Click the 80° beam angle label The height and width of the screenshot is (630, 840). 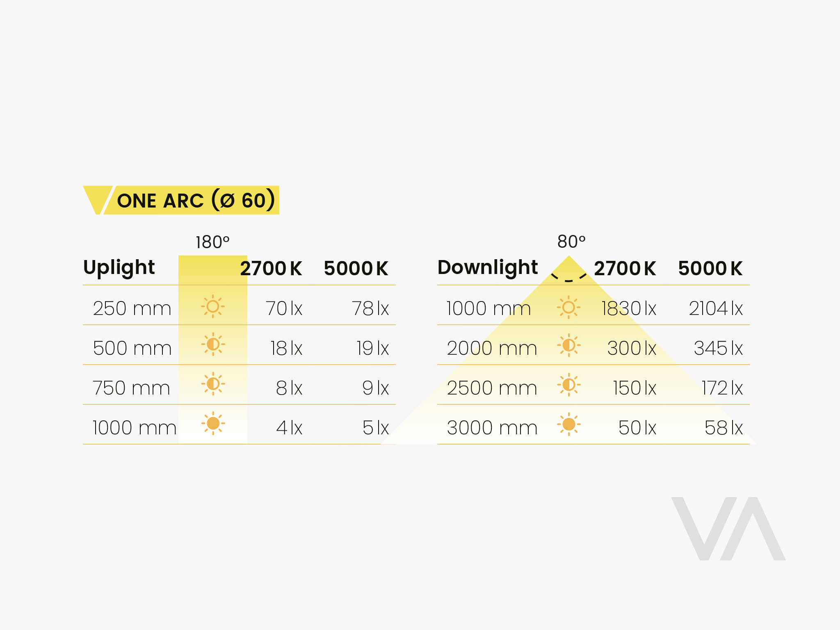(x=571, y=242)
